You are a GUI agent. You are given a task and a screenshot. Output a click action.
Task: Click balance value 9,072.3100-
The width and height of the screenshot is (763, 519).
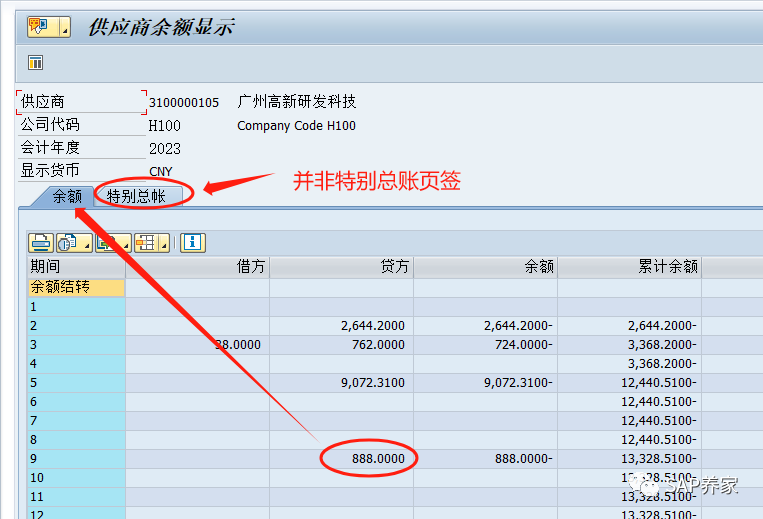(518, 383)
